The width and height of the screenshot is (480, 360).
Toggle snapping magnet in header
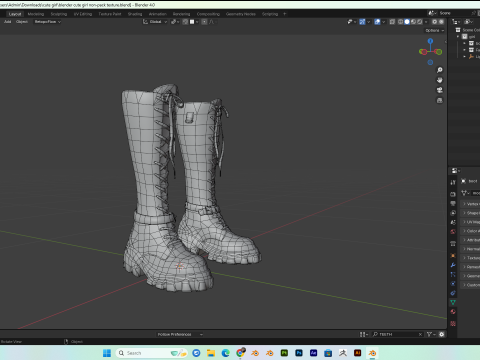click(x=185, y=22)
